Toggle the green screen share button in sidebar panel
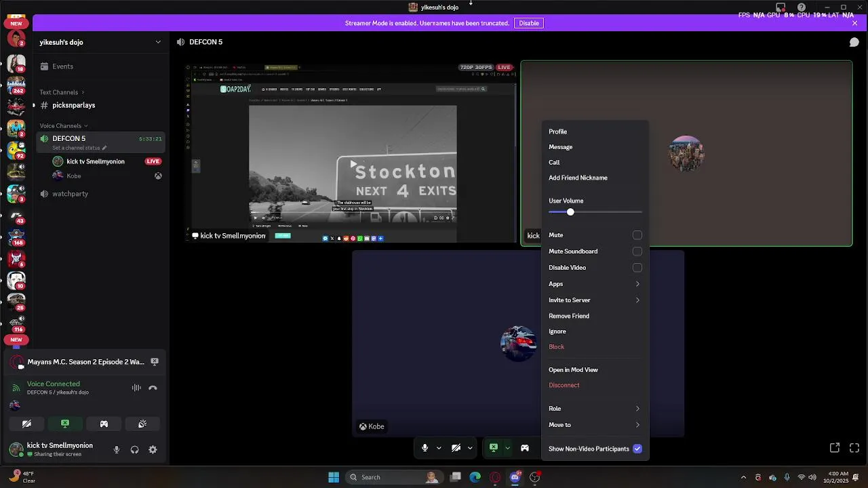 tap(65, 424)
